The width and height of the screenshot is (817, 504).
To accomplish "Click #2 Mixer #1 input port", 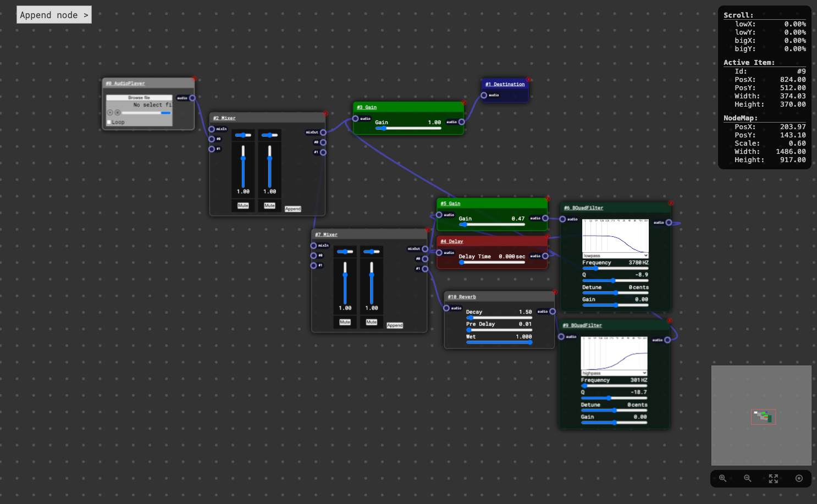I will pos(212,149).
